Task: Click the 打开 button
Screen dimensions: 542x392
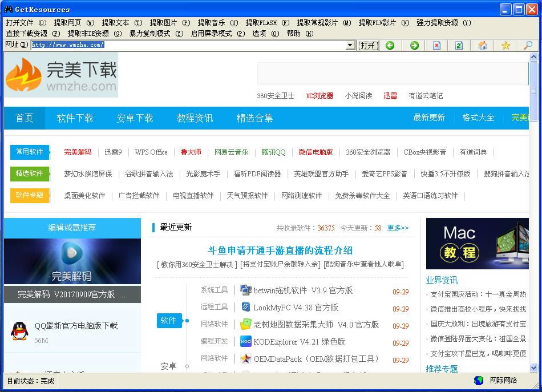Action: [368, 46]
